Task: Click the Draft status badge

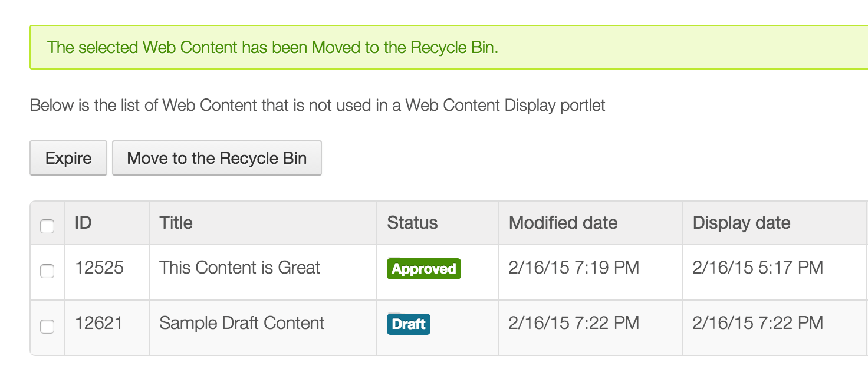Action: click(408, 324)
